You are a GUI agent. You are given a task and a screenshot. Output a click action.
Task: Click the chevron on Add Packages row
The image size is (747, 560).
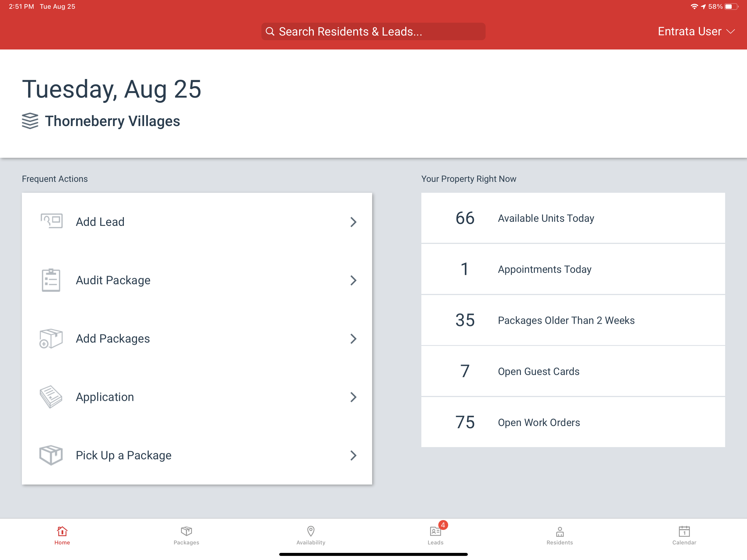(353, 339)
